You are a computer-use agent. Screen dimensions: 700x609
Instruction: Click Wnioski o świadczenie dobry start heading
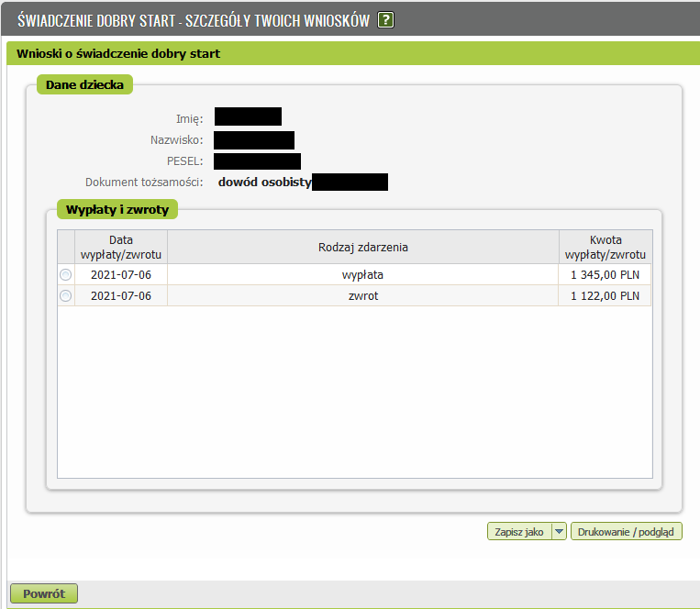[x=118, y=53]
